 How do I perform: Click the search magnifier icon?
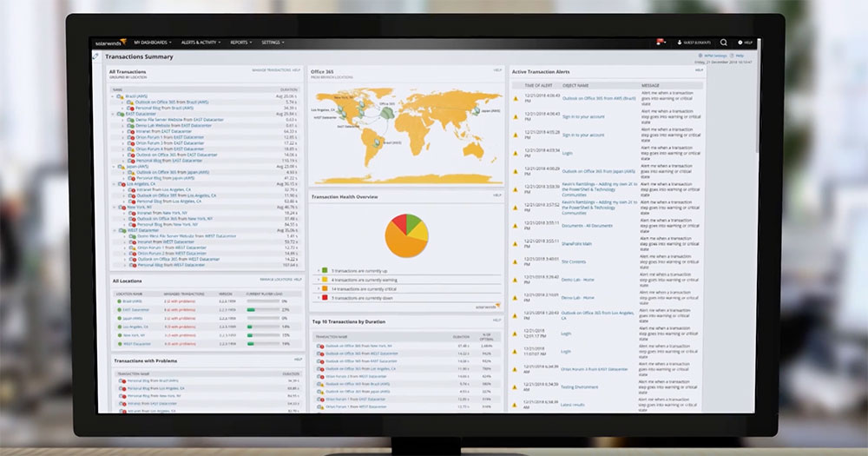coord(724,43)
